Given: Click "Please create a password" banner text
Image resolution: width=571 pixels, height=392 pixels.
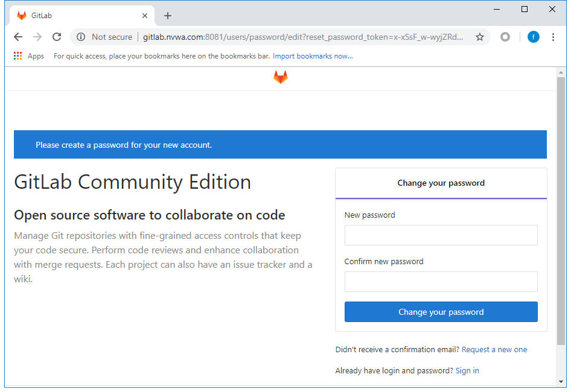Looking at the screenshot, I should (124, 145).
